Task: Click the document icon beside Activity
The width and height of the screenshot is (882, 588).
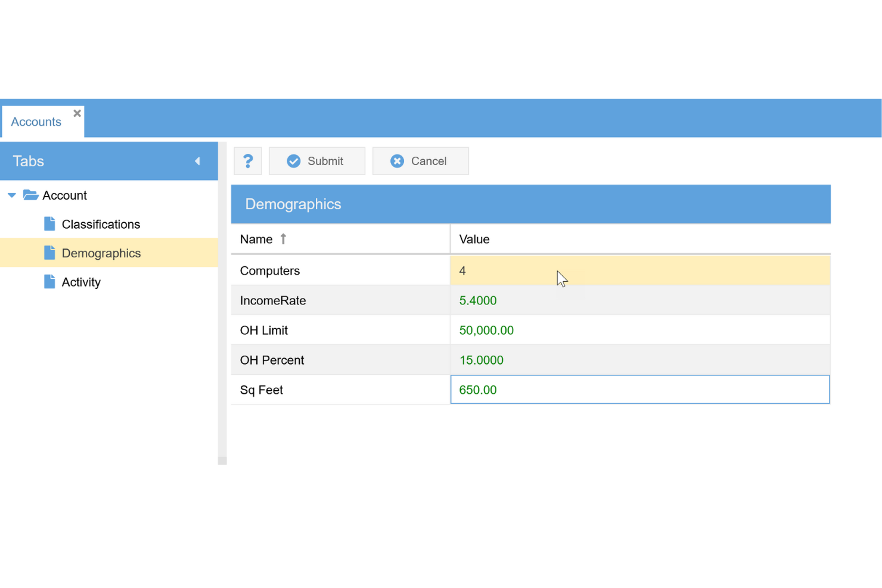Action: point(49,281)
